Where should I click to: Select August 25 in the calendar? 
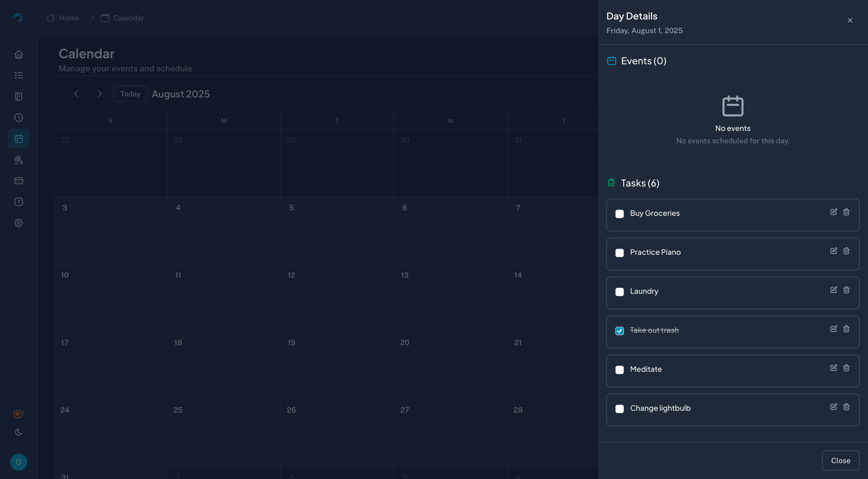[x=224, y=433]
